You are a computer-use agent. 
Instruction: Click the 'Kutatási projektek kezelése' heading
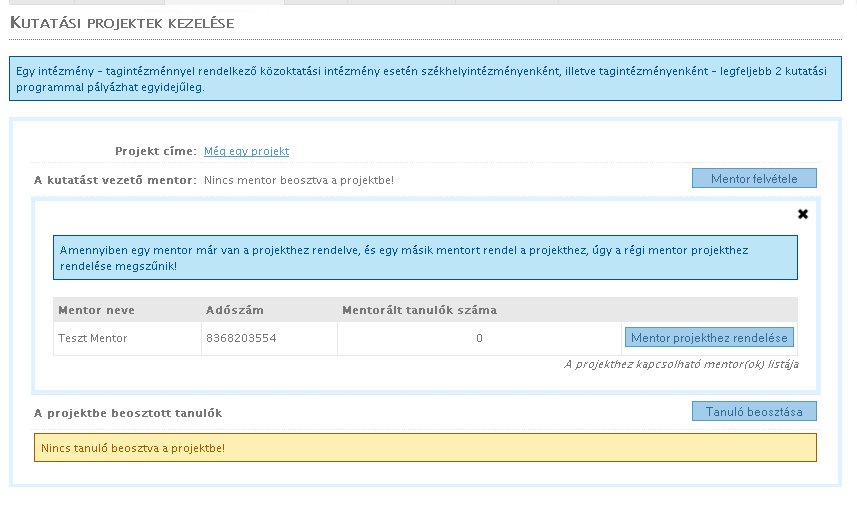[x=122, y=23]
